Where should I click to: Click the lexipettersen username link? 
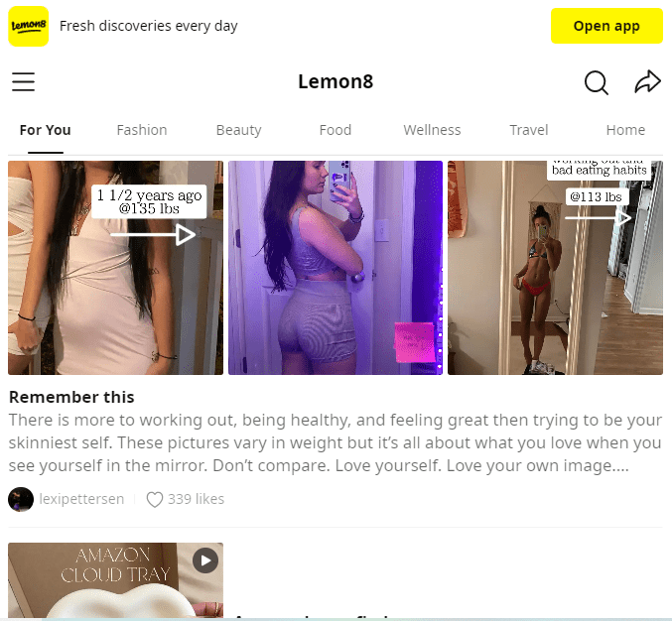(x=81, y=499)
